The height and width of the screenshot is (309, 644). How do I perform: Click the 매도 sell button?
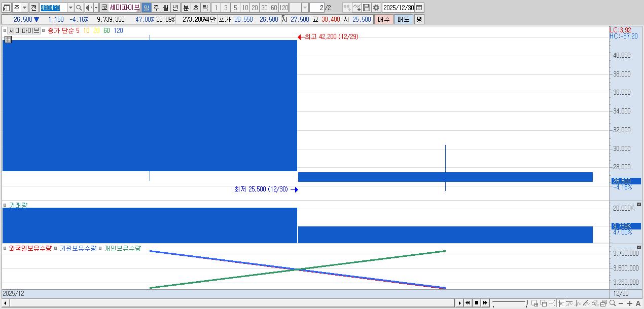(x=404, y=19)
